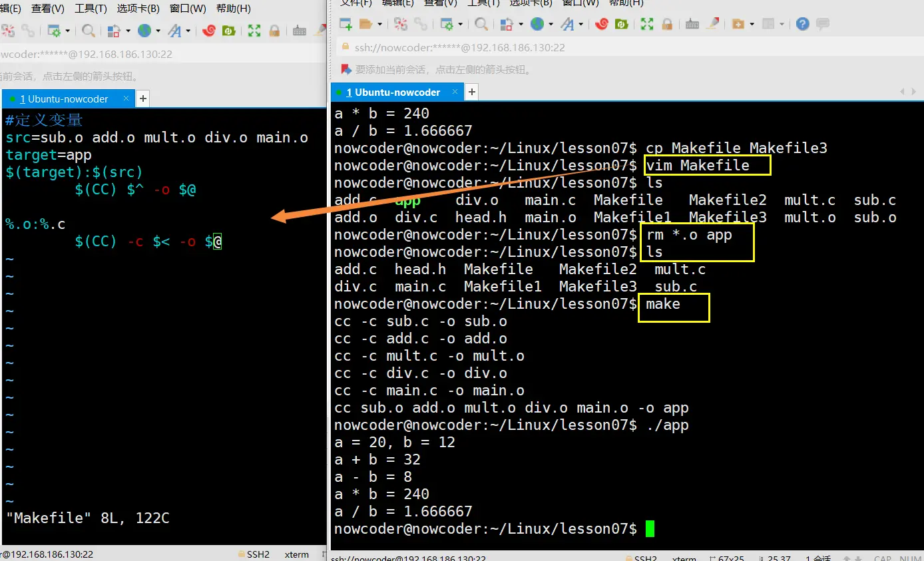Image resolution: width=924 pixels, height=561 pixels.
Task: Click tab scroll left arrow in right window
Action: coord(902,92)
